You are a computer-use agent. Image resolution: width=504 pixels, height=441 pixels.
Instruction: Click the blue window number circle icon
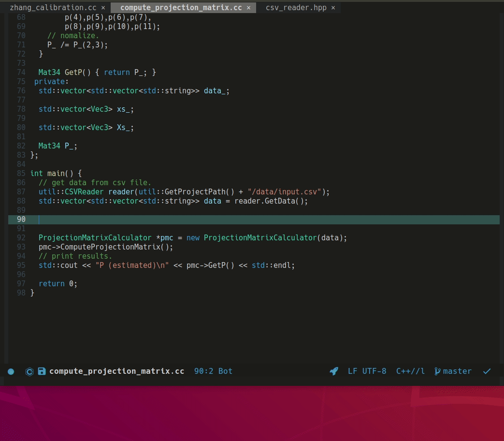[x=11, y=371]
